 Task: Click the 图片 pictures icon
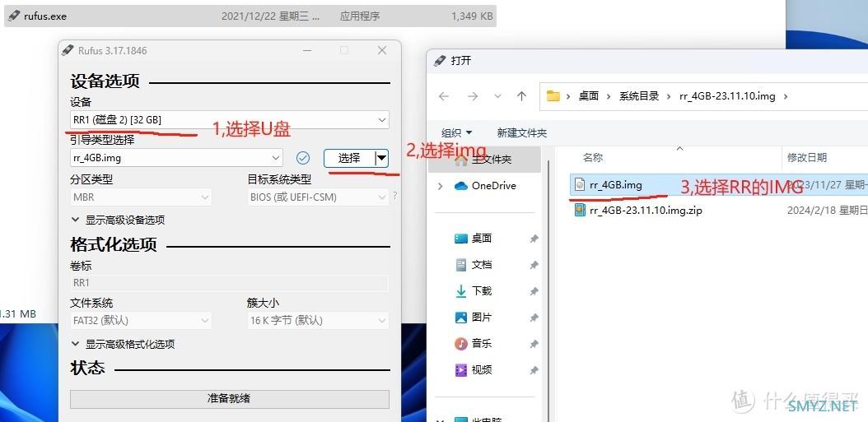(461, 318)
